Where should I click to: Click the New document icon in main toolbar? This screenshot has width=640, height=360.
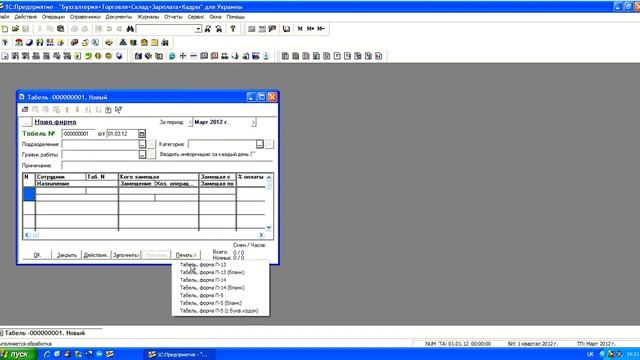point(5,29)
